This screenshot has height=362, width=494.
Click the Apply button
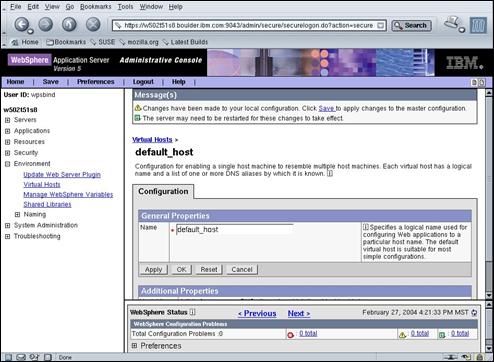(153, 270)
